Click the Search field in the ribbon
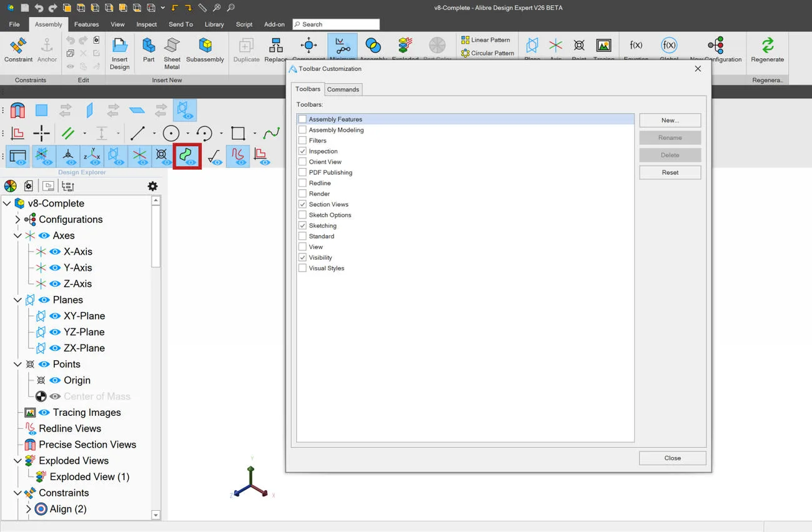Viewport: 812px width, 532px height. tap(336, 24)
